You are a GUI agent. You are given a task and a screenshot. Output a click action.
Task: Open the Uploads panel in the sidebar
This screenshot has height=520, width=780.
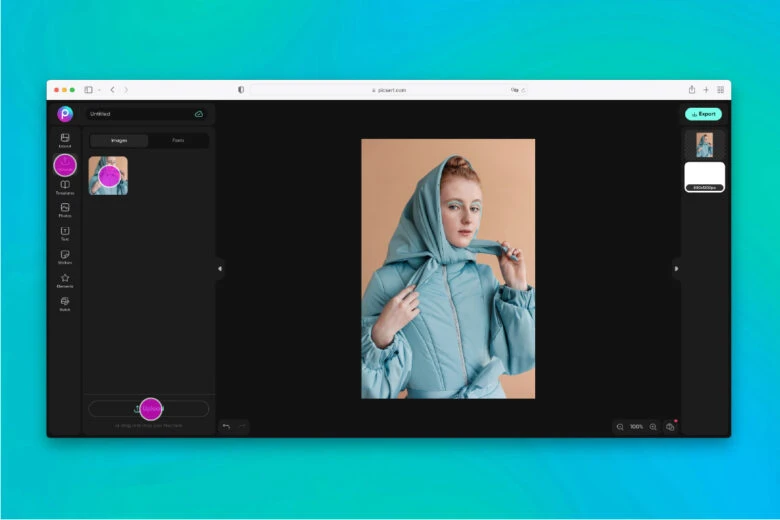[65, 164]
